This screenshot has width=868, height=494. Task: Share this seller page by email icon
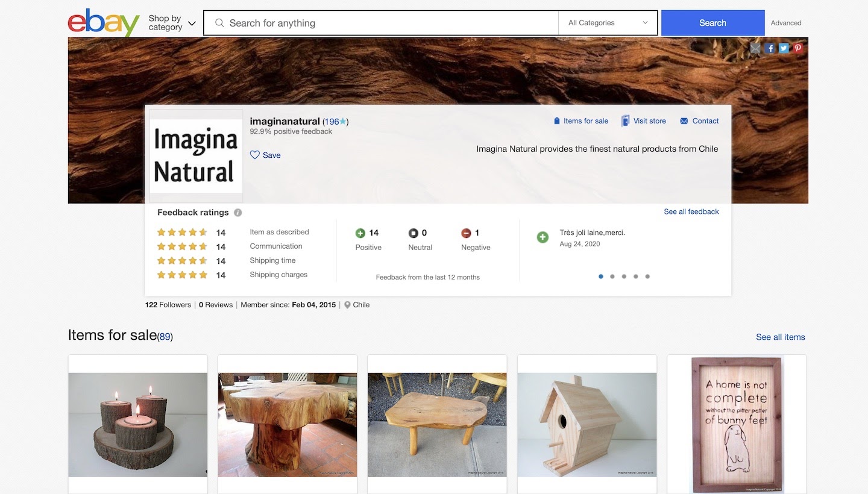pyautogui.click(x=755, y=48)
